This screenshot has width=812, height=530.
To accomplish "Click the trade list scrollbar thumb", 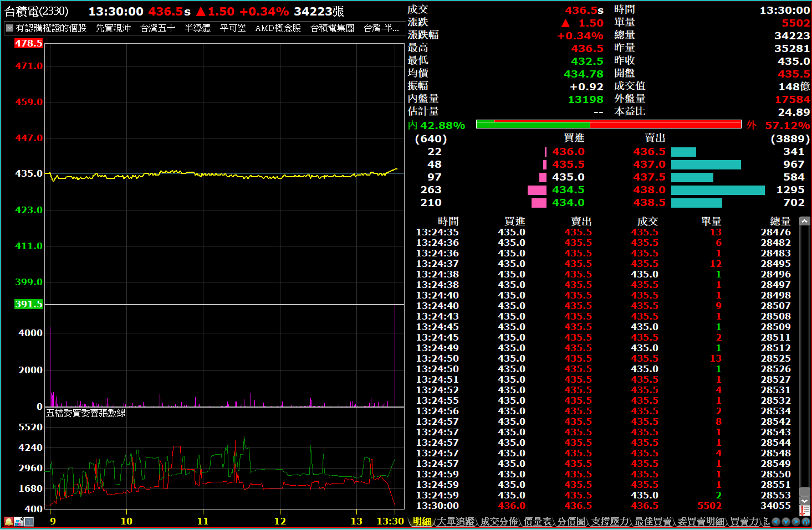I will [804, 492].
